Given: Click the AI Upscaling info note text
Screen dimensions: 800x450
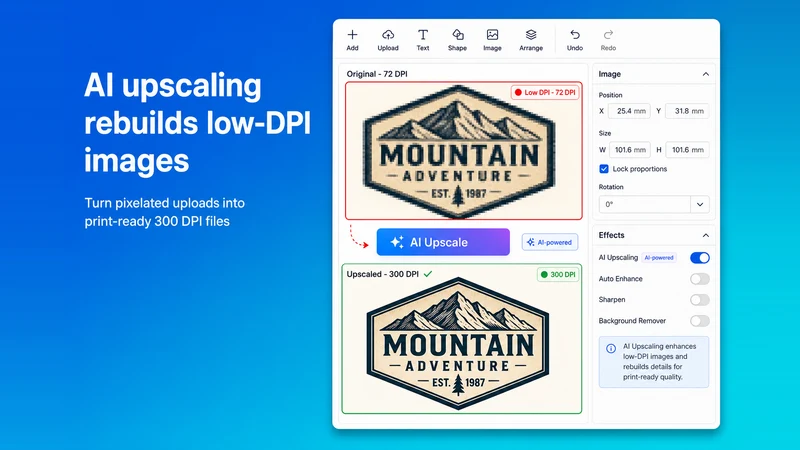Looking at the screenshot, I should (x=659, y=362).
